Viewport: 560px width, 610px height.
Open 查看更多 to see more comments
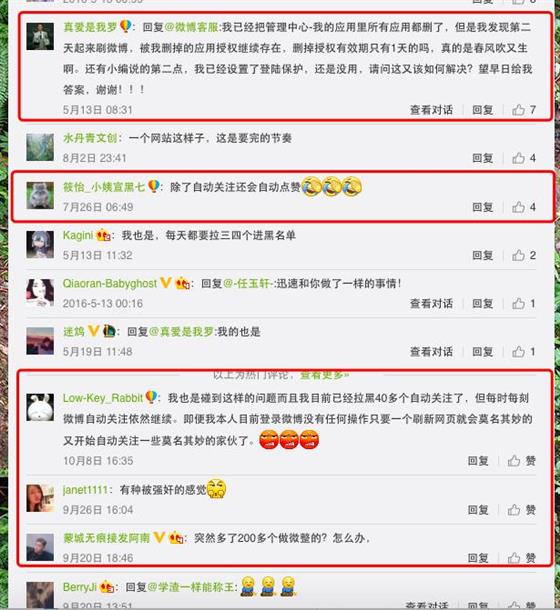coord(324,375)
